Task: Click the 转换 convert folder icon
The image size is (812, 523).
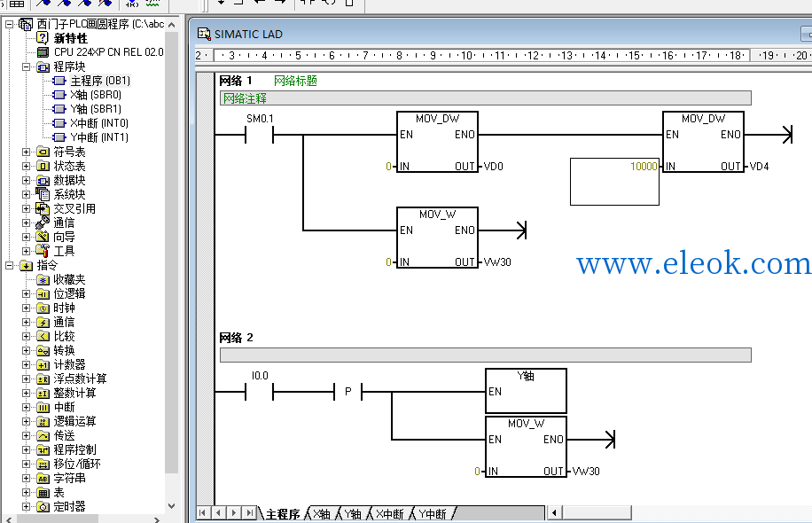Action: pyautogui.click(x=43, y=350)
